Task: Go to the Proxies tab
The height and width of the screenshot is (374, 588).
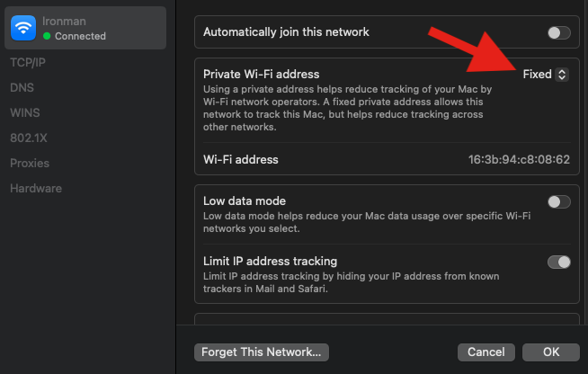Action: coord(30,164)
